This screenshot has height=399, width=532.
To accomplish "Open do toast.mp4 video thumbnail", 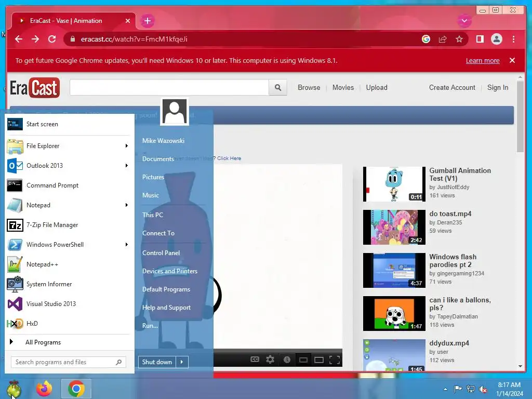I will pos(394,227).
